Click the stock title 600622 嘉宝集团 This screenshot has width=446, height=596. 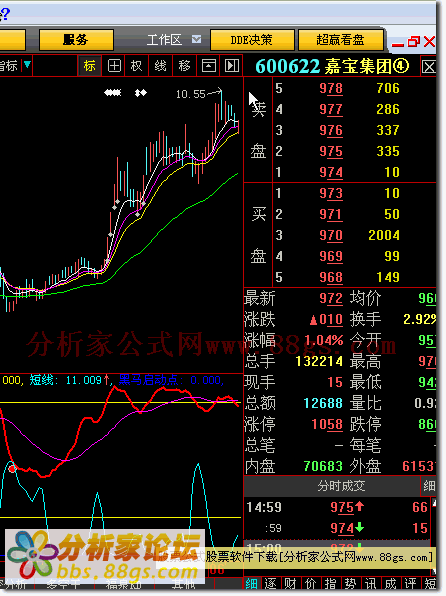[332, 66]
